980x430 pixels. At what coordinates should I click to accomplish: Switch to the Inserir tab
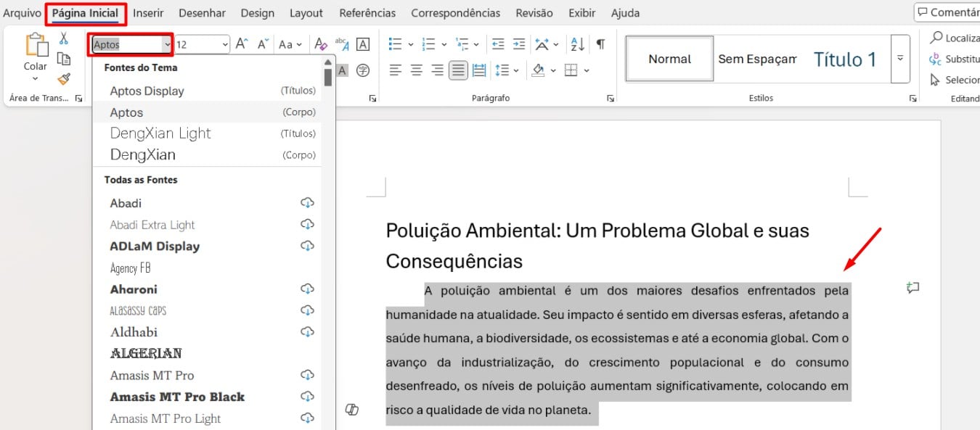(148, 13)
